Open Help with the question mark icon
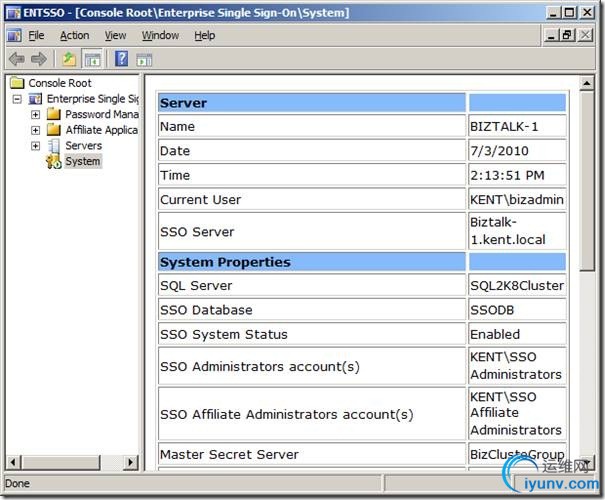Screen dimensions: 605x500 122,59
